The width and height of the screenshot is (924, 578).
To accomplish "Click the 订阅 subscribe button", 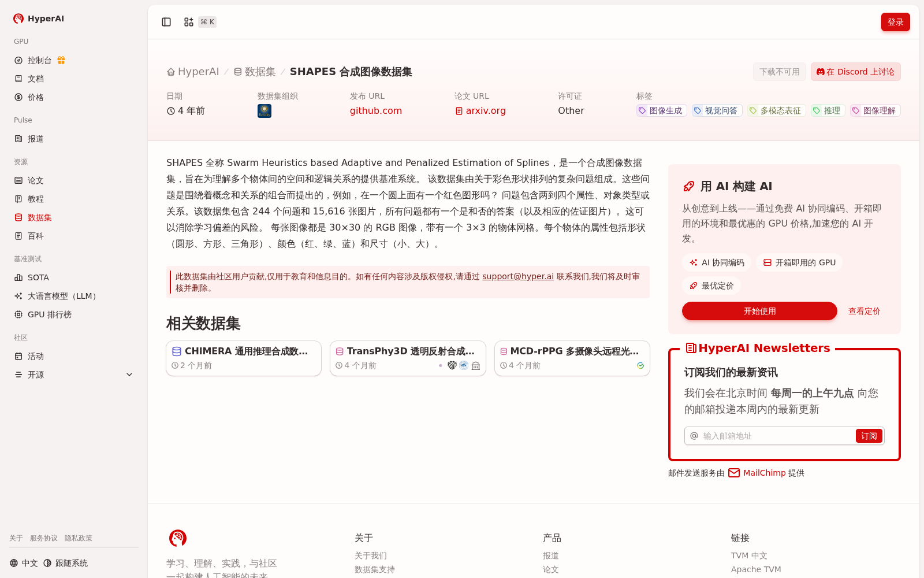I will 869,436.
